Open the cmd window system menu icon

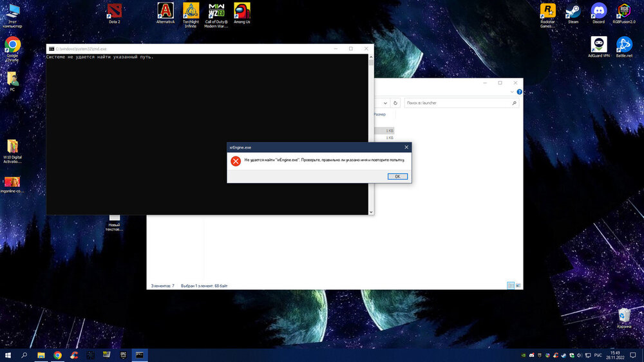[x=52, y=49]
